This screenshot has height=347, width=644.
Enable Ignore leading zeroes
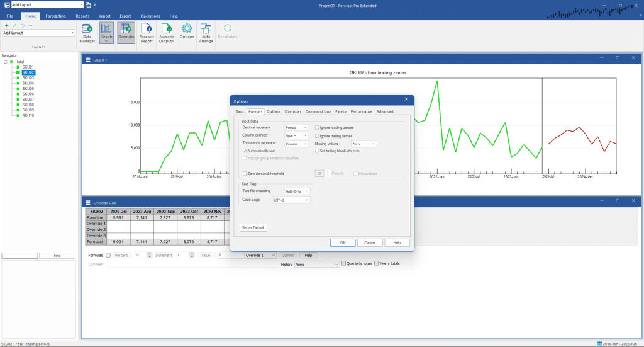click(x=317, y=128)
